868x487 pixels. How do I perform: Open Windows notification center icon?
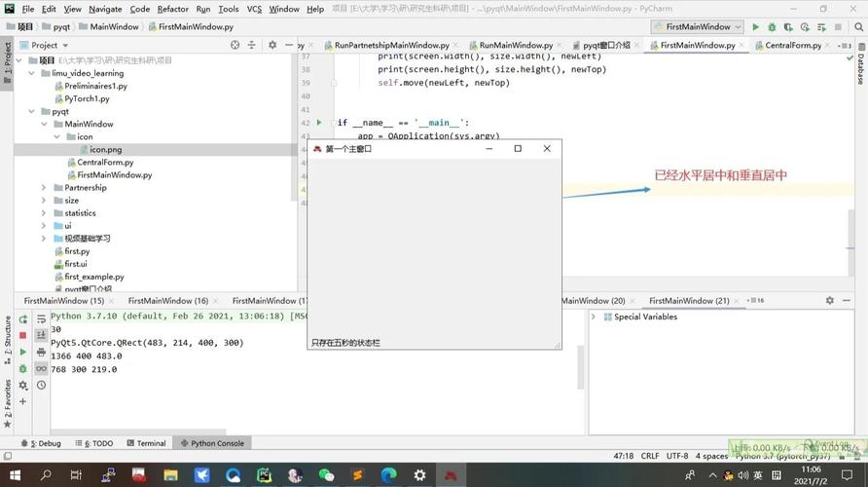point(847,474)
